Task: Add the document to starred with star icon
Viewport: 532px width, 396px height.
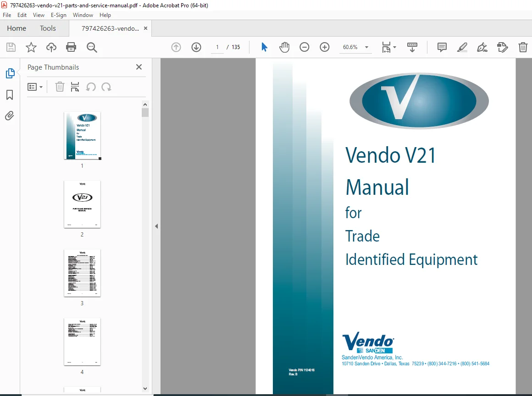Action: [x=31, y=47]
